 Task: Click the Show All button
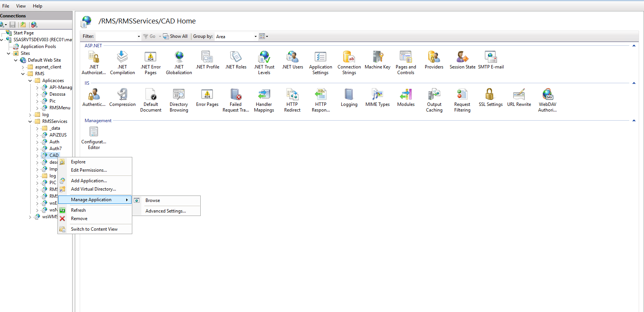[175, 36]
